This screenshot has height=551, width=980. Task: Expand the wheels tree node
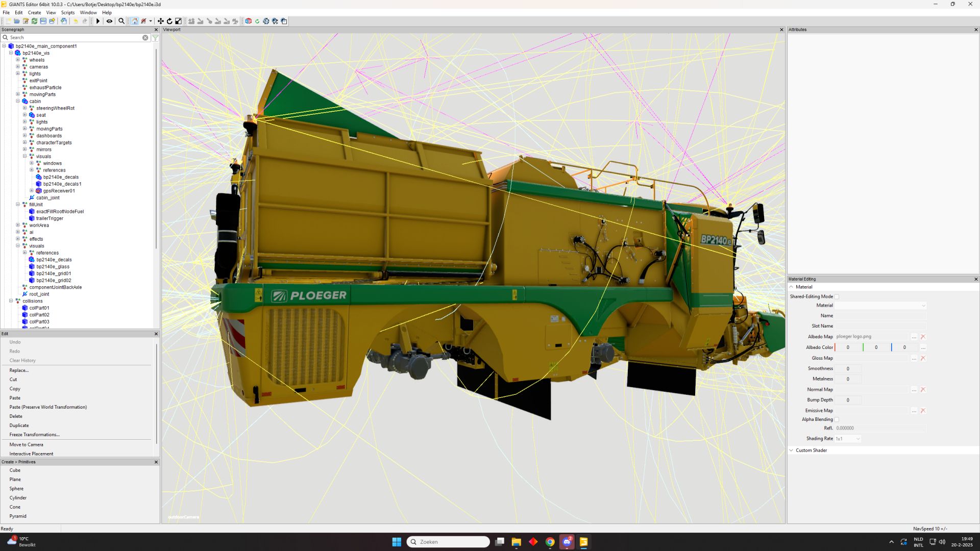[x=18, y=60]
